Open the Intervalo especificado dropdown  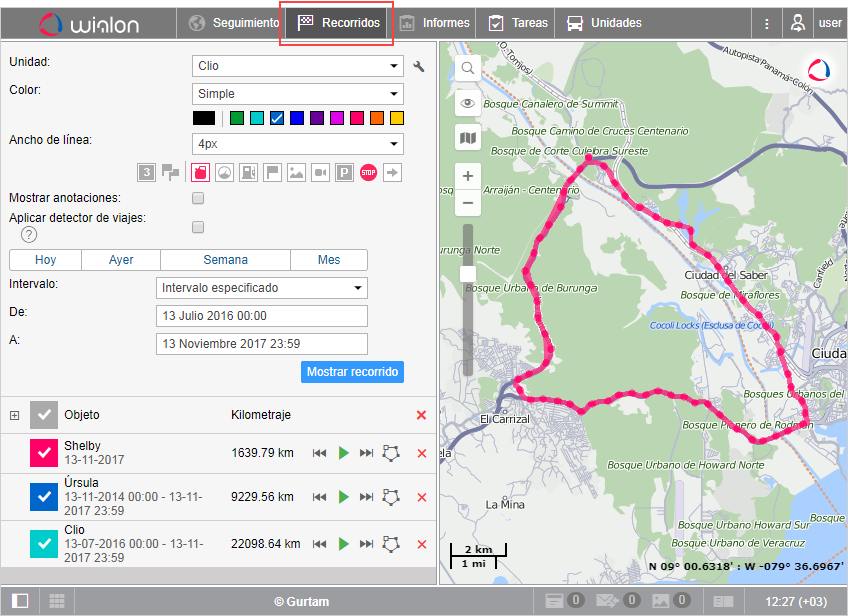(x=262, y=288)
